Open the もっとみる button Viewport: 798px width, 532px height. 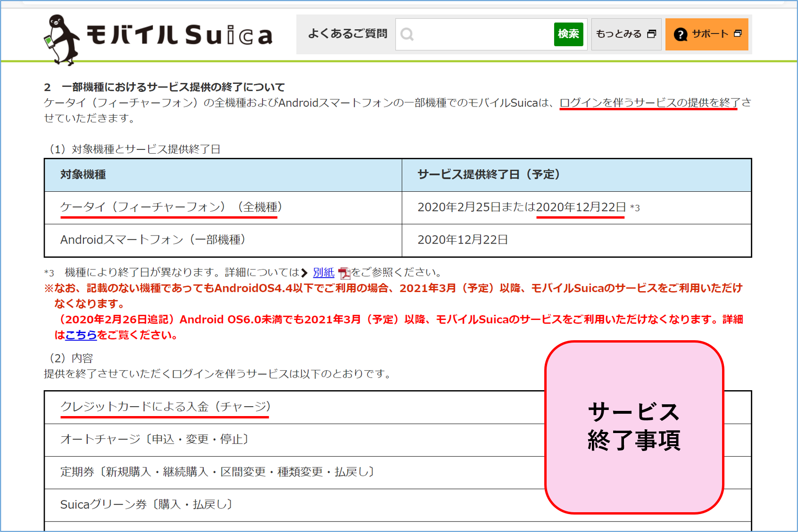tap(626, 34)
